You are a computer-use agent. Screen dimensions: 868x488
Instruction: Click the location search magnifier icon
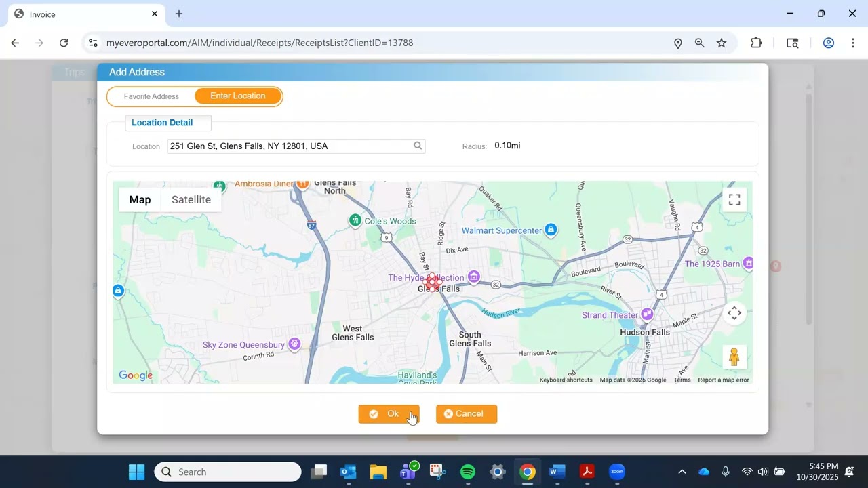point(418,146)
